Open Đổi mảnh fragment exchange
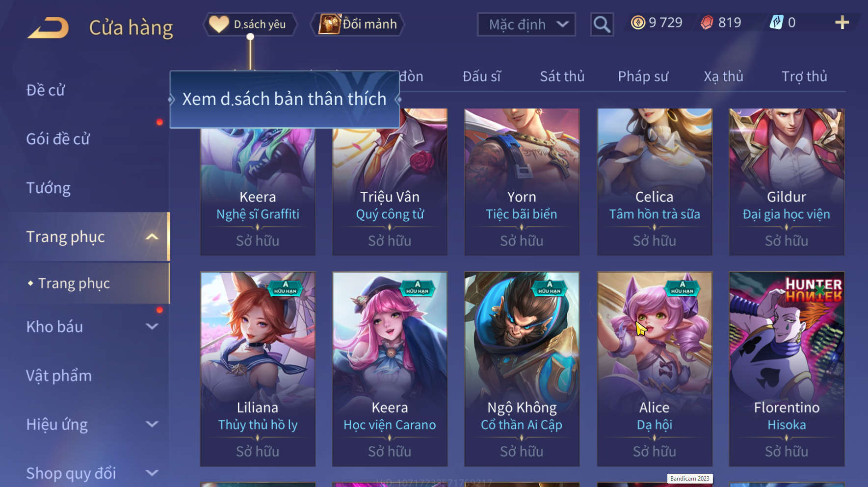The width and height of the screenshot is (868, 487). [x=358, y=24]
